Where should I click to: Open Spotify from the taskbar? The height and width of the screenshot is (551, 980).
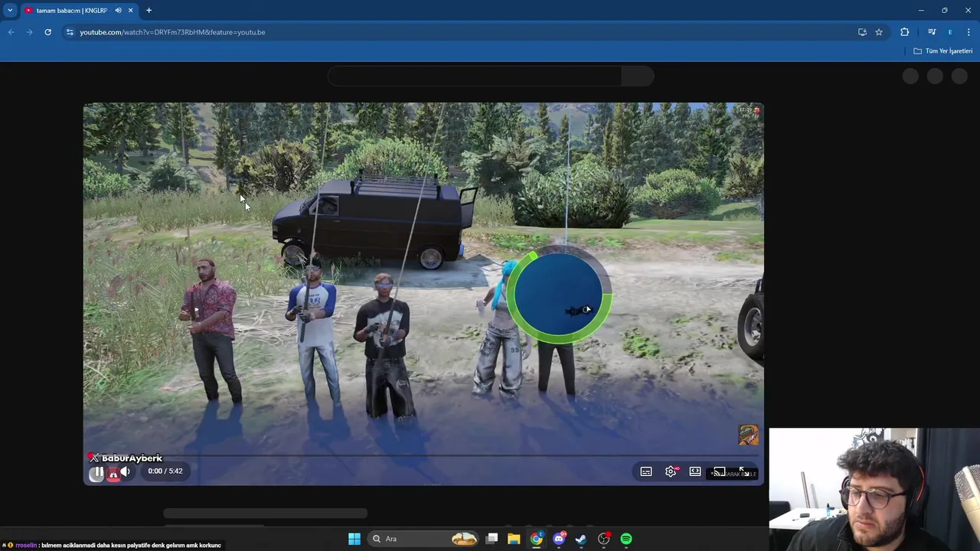click(x=626, y=539)
